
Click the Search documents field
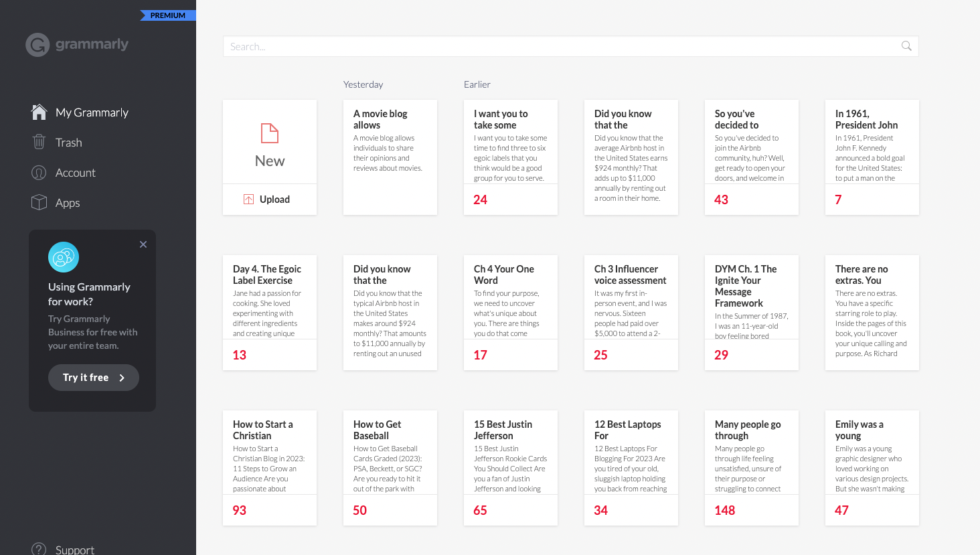coord(570,46)
